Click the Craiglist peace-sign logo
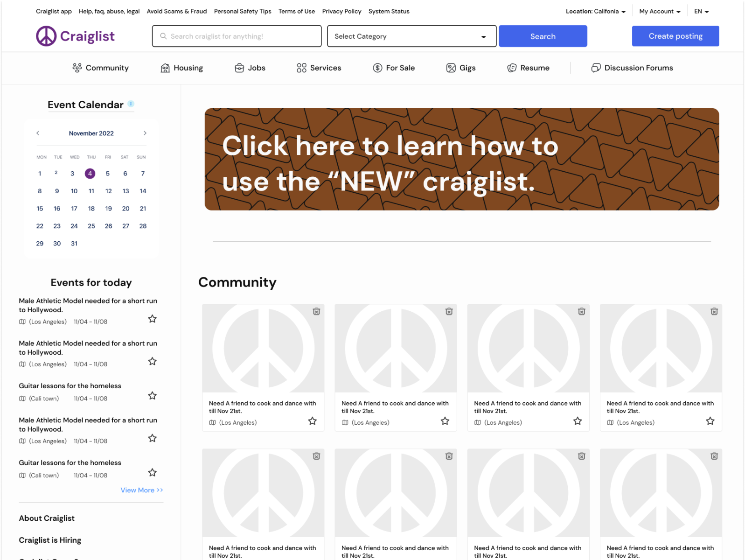This screenshot has width=745, height=560. coord(46,36)
